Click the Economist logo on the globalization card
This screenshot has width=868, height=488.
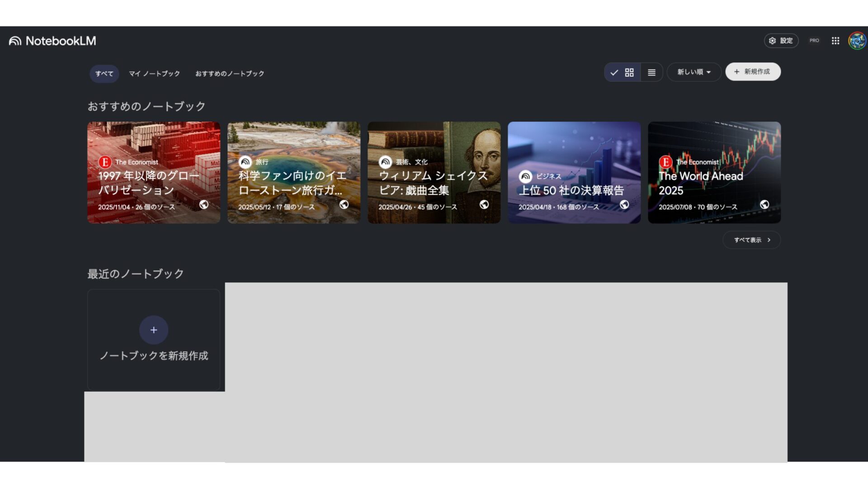[x=104, y=162]
